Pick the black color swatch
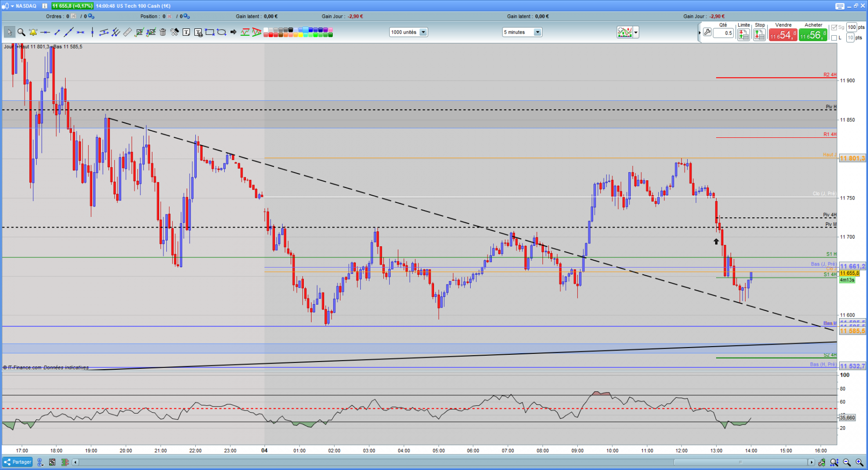 (291, 30)
